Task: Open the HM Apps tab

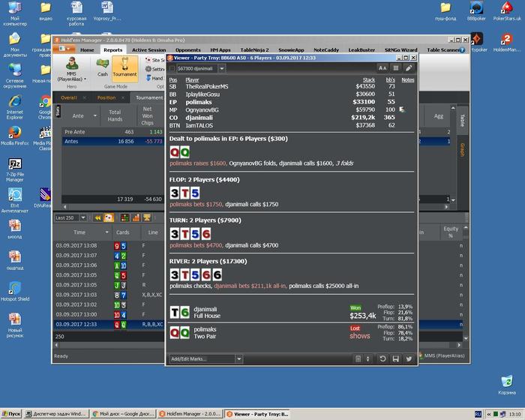Action: click(220, 50)
